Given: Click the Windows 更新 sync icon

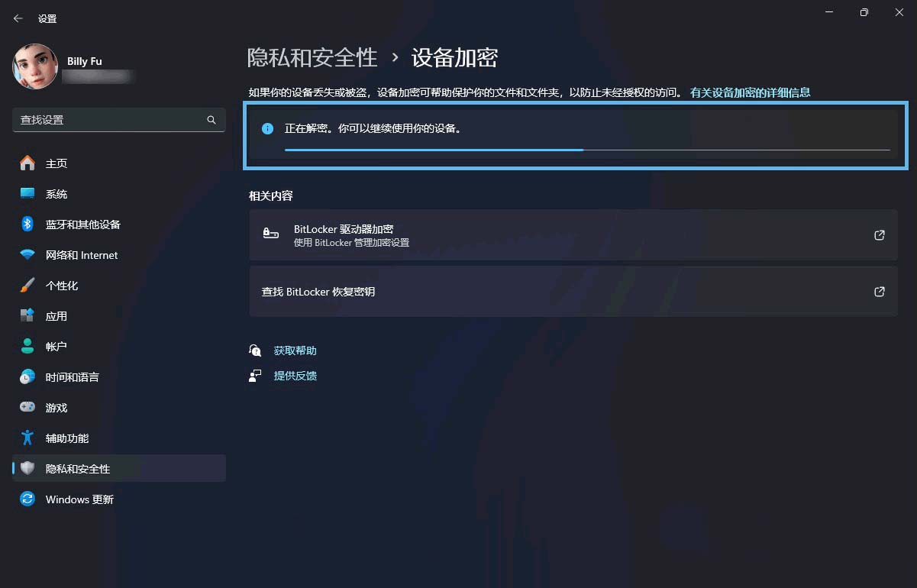Looking at the screenshot, I should point(27,499).
